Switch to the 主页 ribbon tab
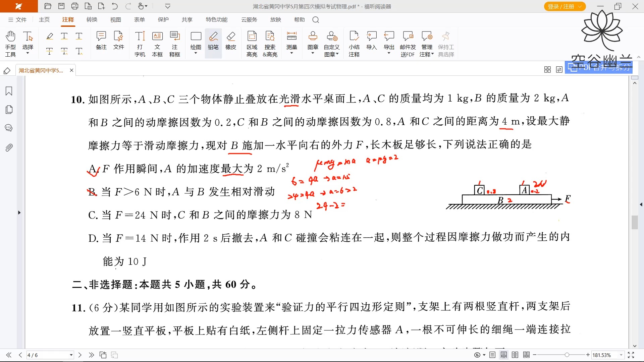The width and height of the screenshot is (644, 362). (x=44, y=20)
